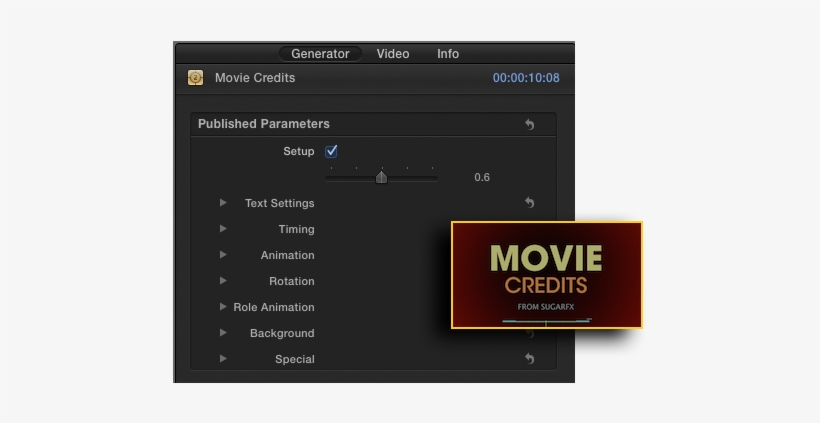Click the Movie Credits title text

tap(255, 78)
